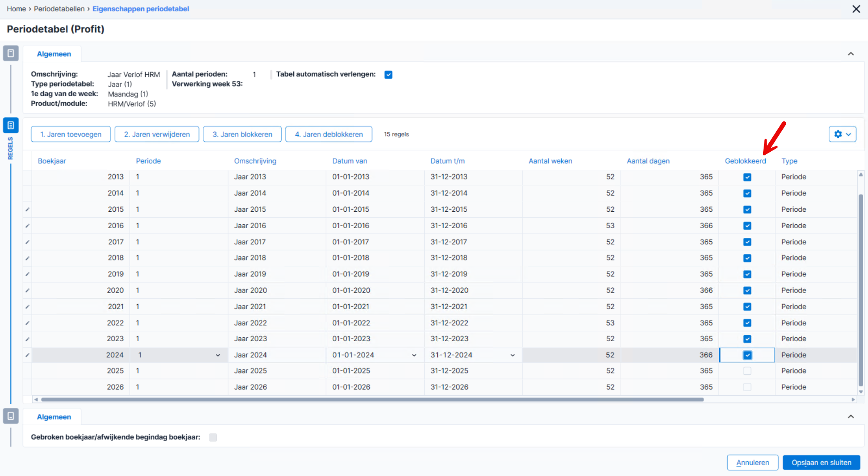Click the horizontal scrollbar under the table
The height and width of the screenshot is (476, 868).
coord(372,399)
